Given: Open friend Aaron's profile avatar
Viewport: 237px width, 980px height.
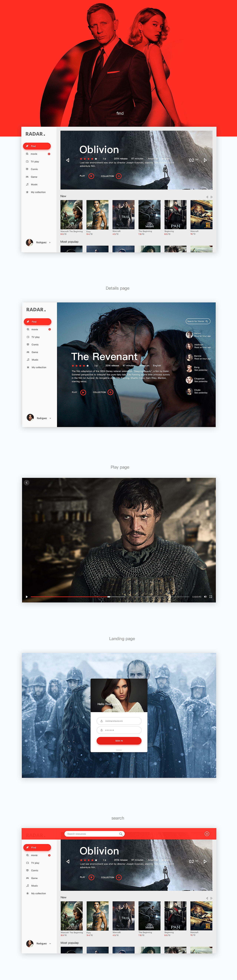Looking at the screenshot, I should 189,335.
